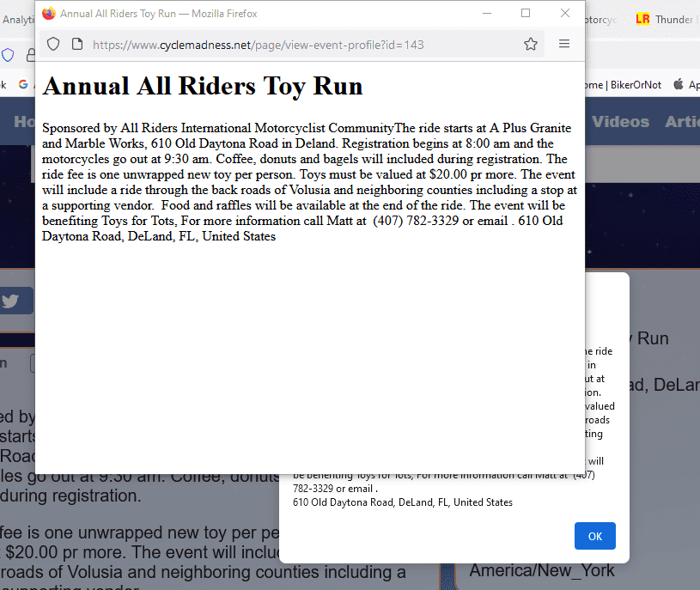Viewport: 700px width, 590px height.
Task: Open the Videos navigation menu item
Action: pos(620,122)
